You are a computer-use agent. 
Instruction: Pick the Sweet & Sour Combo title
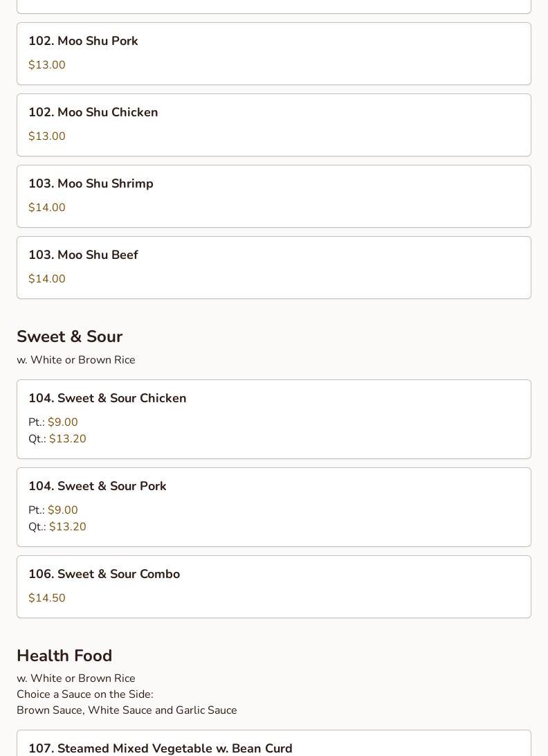pos(104,574)
